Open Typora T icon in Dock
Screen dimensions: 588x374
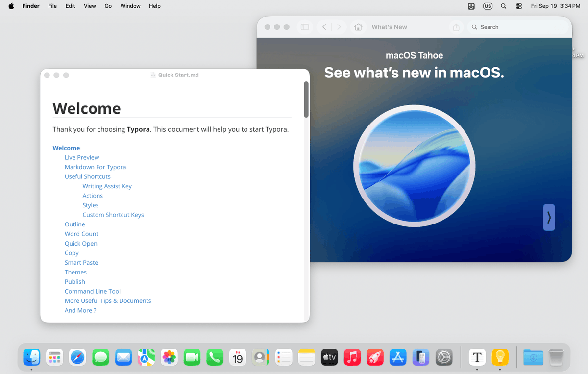click(x=477, y=357)
